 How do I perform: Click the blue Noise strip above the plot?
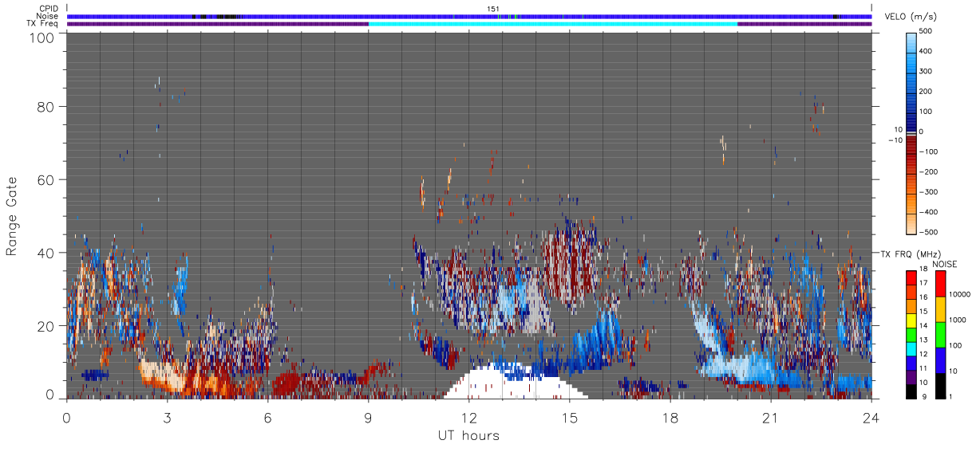[469, 16]
